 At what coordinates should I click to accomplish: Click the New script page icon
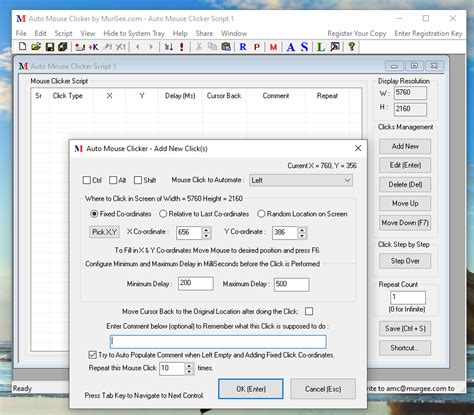[22, 47]
